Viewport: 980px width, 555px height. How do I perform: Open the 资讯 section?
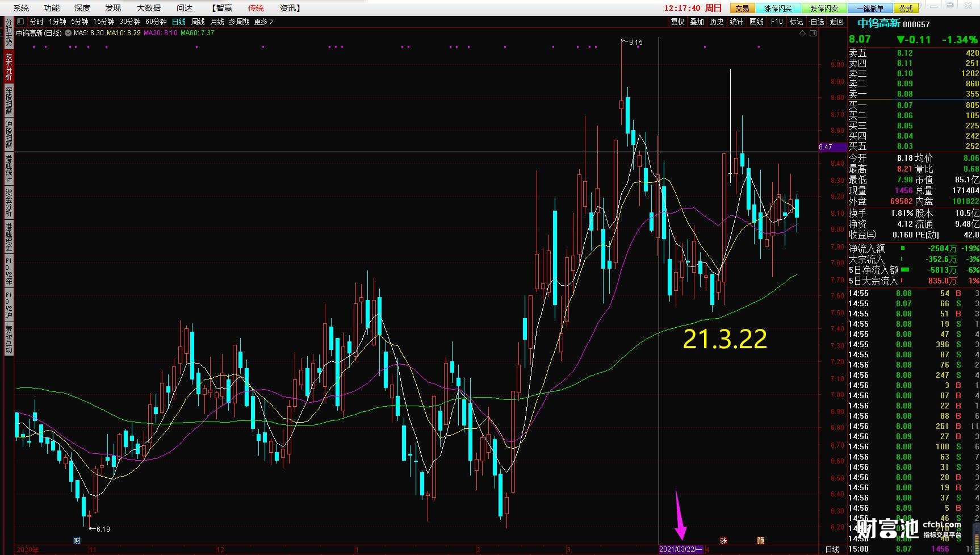coord(290,8)
